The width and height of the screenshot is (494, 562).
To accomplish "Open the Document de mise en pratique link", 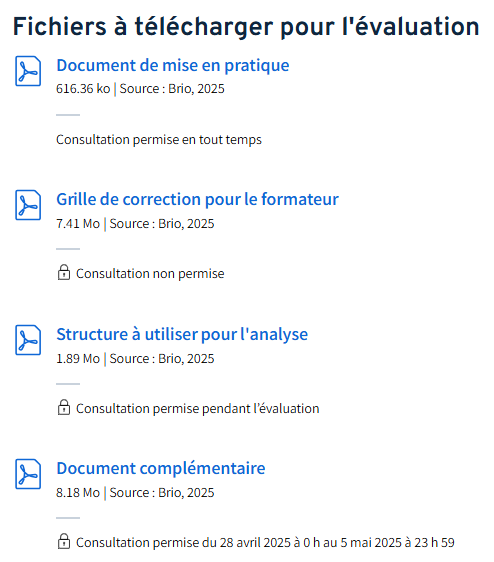I will tap(173, 66).
